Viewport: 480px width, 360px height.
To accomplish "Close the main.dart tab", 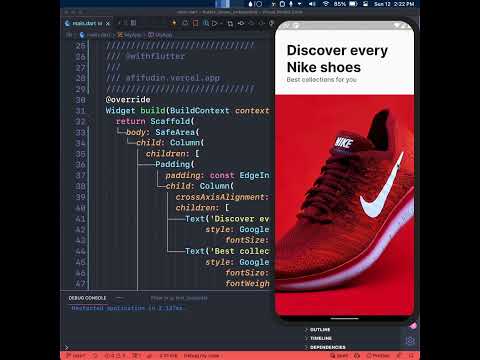I will point(108,24).
